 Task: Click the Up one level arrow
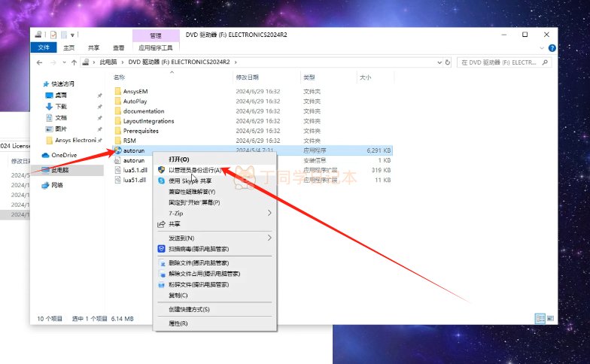pyautogui.click(x=74, y=62)
